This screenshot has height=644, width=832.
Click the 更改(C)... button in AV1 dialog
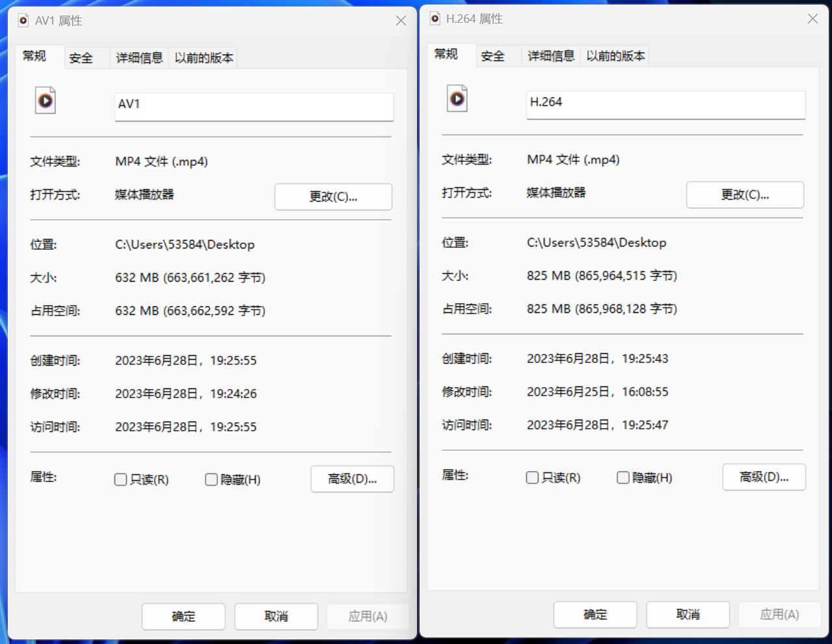[x=333, y=197]
